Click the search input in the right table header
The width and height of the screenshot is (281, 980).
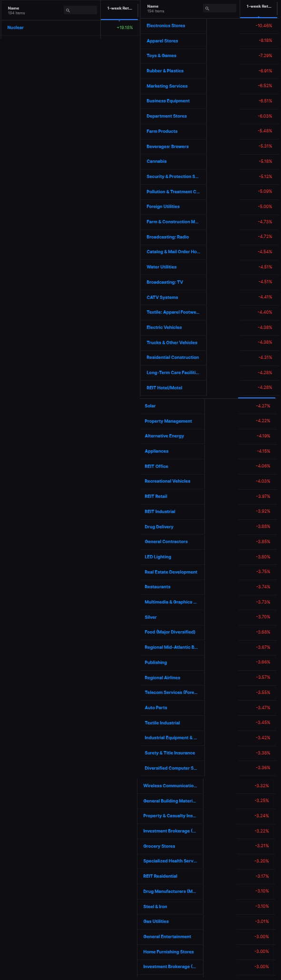(x=220, y=8)
